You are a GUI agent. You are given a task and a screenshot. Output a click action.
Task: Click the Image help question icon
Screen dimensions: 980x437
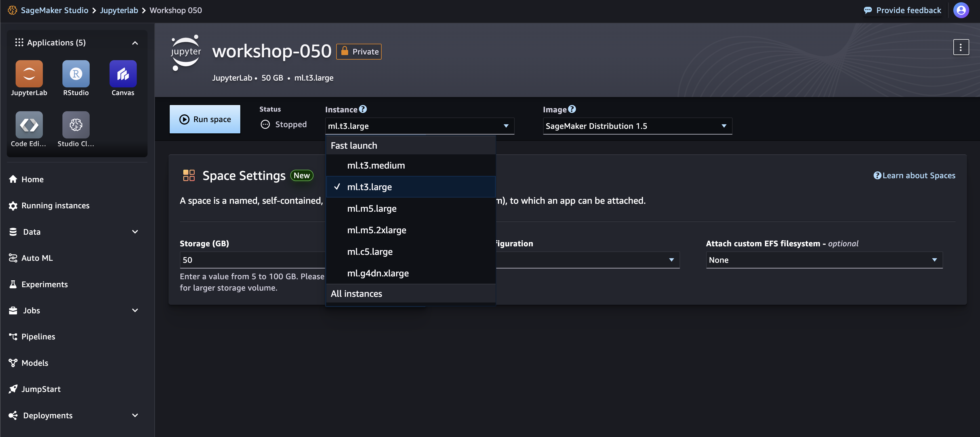[572, 109]
